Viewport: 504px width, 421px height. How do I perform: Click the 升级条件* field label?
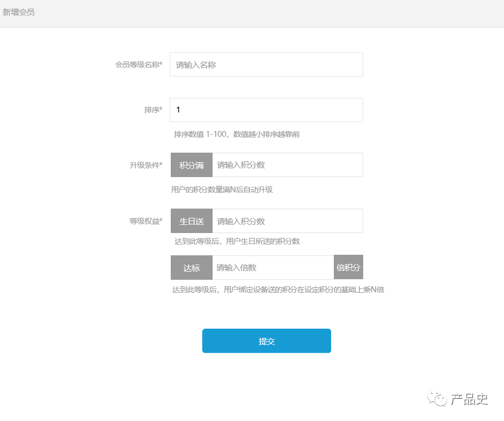pos(146,165)
